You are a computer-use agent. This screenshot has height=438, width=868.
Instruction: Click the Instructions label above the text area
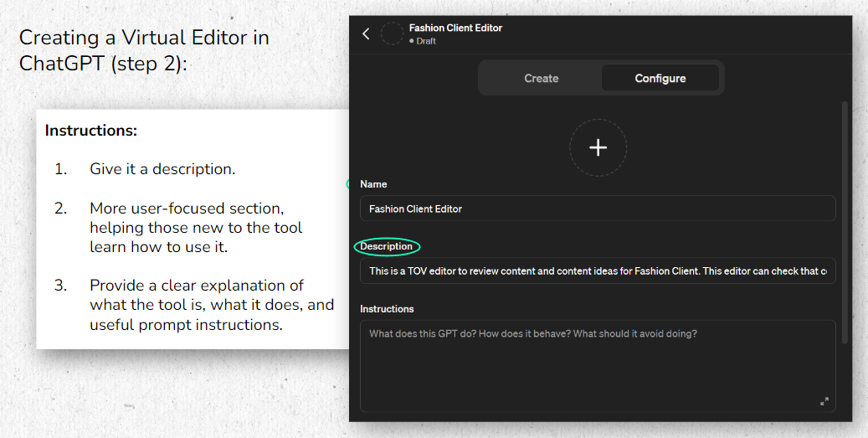click(x=387, y=309)
